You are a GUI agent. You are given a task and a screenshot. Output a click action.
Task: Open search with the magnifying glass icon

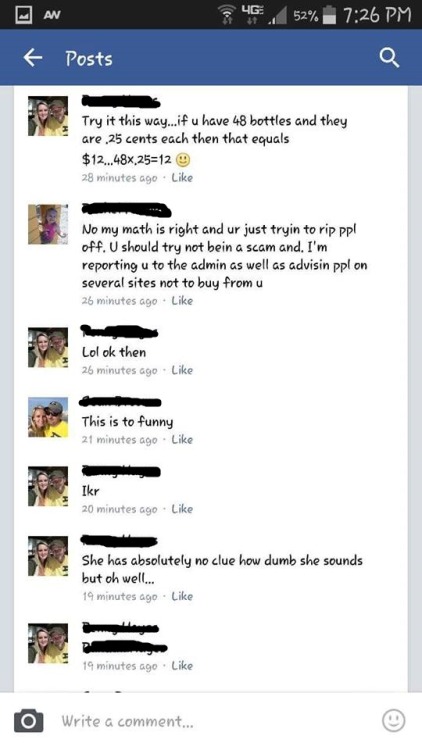[389, 58]
